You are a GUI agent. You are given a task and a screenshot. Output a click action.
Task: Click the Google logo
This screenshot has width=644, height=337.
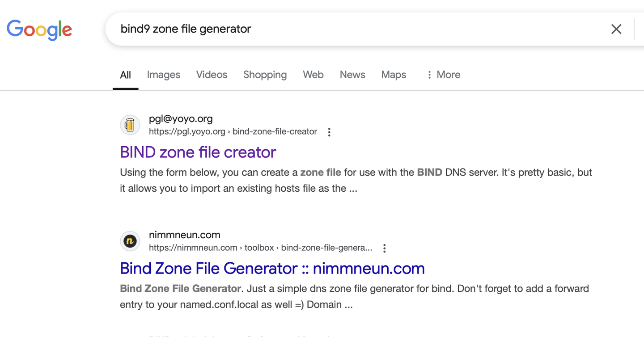[x=39, y=29]
